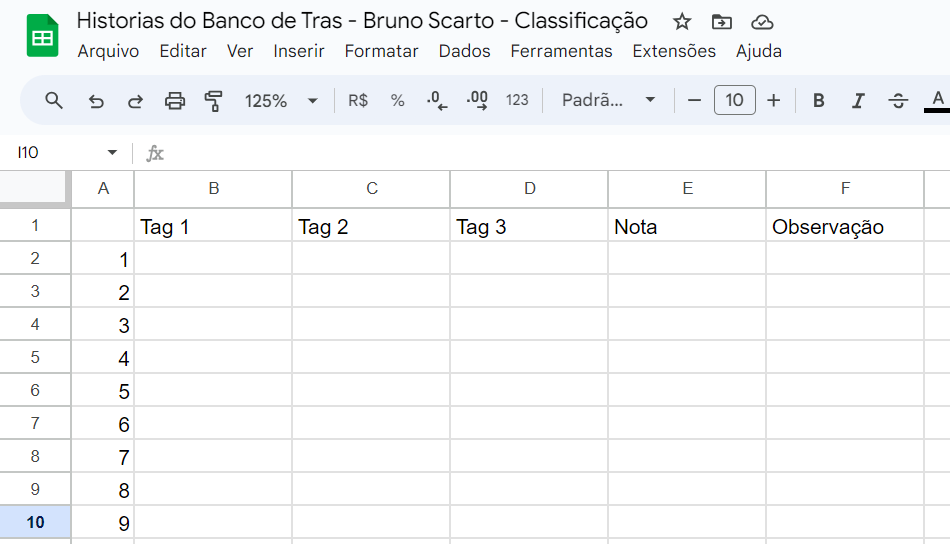Viewport: 950px width, 544px height.
Task: Star this spreadsheet document
Action: point(682,22)
